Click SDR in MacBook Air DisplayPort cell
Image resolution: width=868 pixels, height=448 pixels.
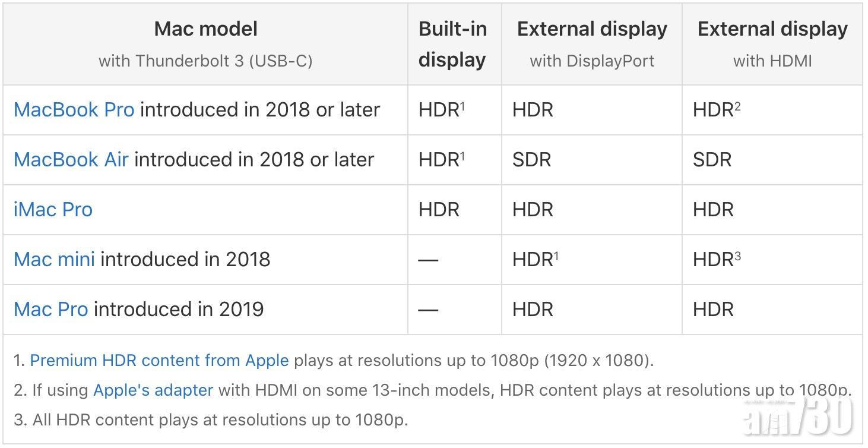click(532, 160)
